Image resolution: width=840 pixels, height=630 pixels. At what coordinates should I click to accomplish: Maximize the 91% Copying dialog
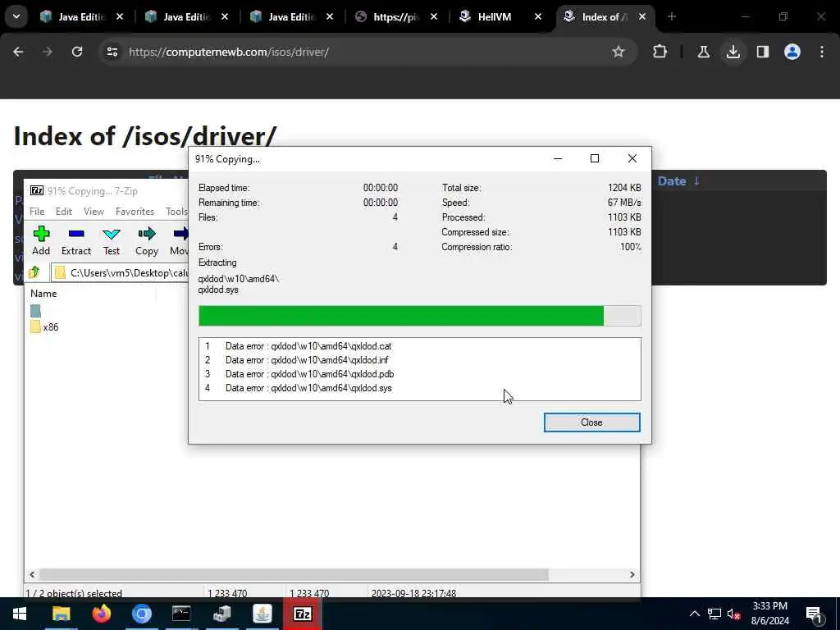click(x=595, y=158)
